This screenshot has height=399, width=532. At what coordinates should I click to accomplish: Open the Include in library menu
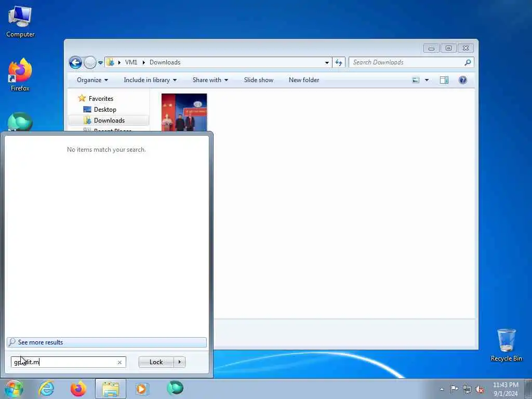point(150,80)
